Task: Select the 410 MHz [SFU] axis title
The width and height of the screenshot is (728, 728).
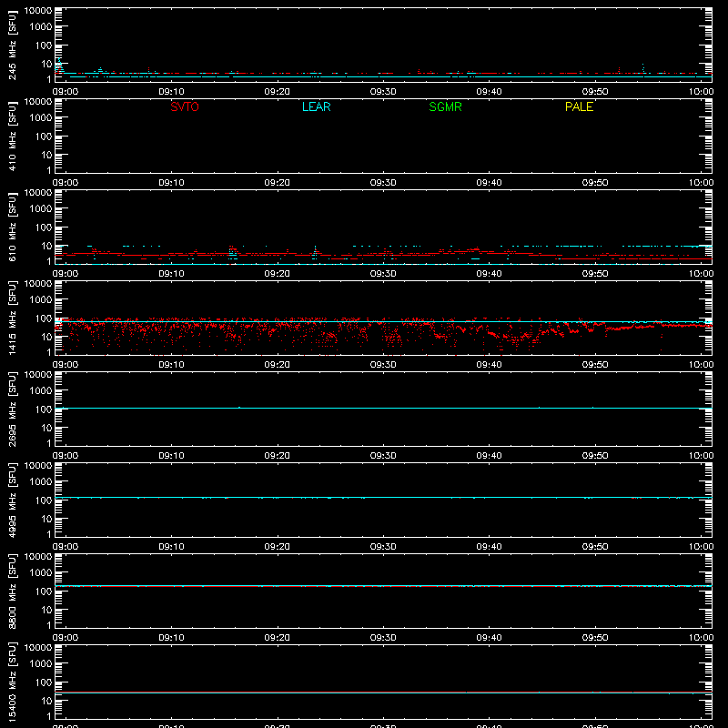Action: click(x=13, y=136)
